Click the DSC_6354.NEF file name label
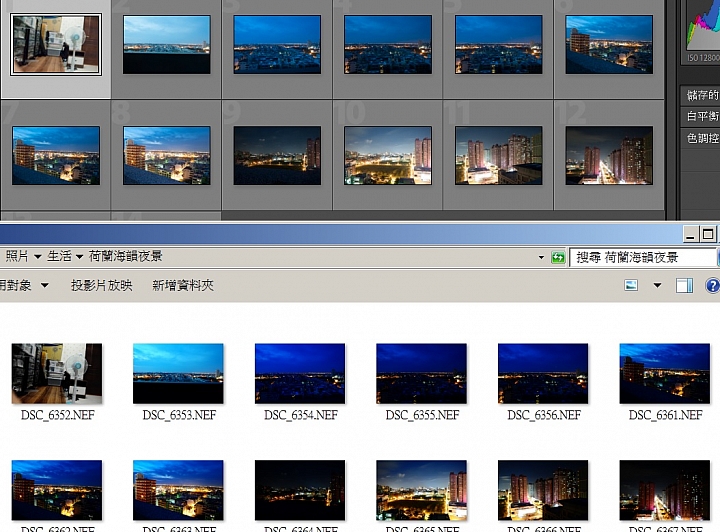Image resolution: width=720 pixels, height=532 pixels. (301, 415)
